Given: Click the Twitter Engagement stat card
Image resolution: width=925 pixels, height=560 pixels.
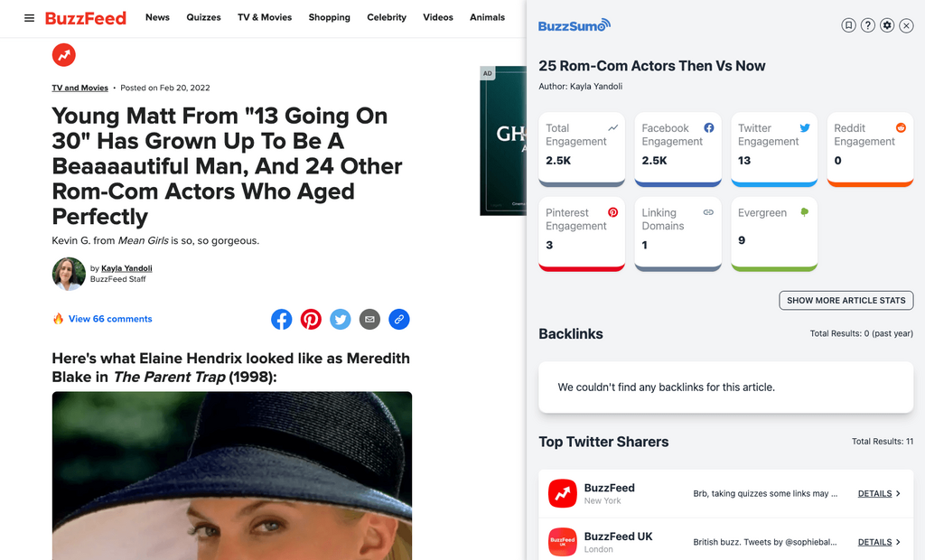Looking at the screenshot, I should click(x=769, y=148).
